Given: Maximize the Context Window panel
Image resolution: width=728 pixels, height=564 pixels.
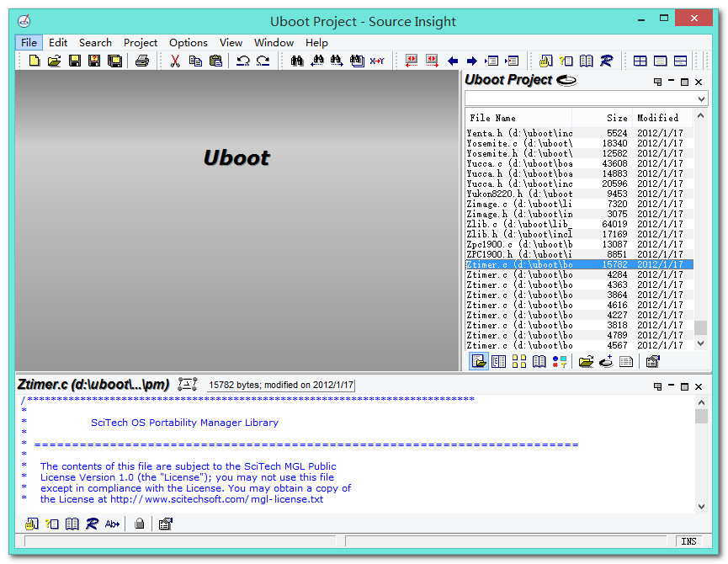Looking at the screenshot, I should 684,386.
